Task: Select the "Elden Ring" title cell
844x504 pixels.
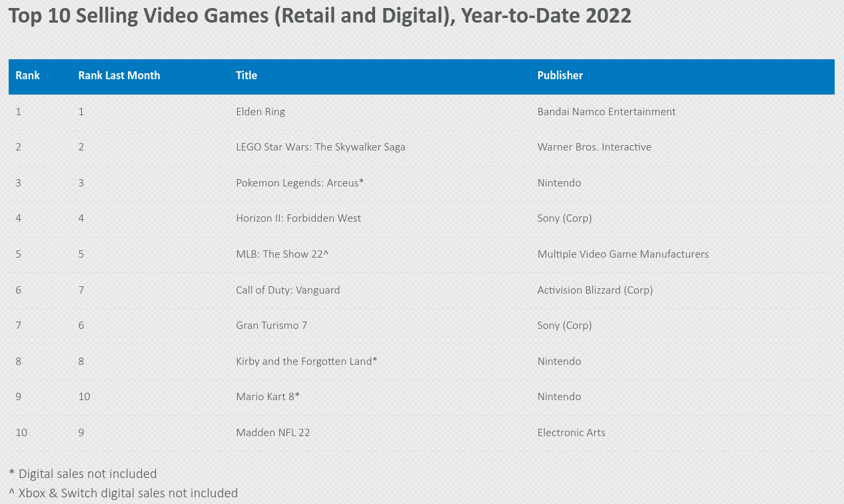Action: click(x=260, y=112)
